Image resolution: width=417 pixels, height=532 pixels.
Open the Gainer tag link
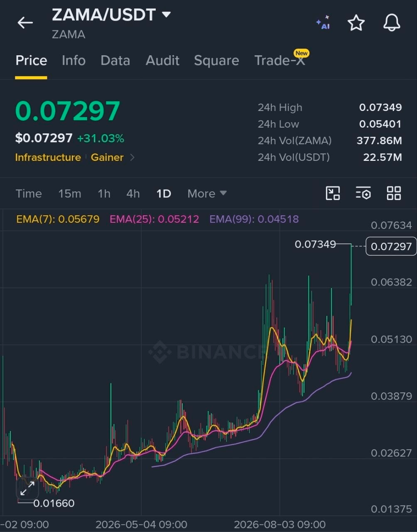(x=107, y=158)
